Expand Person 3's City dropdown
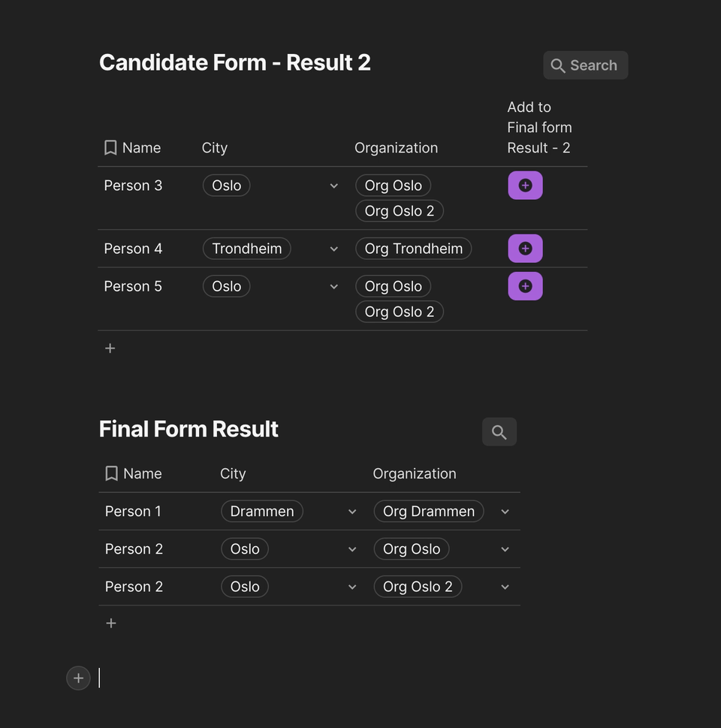 pyautogui.click(x=333, y=185)
